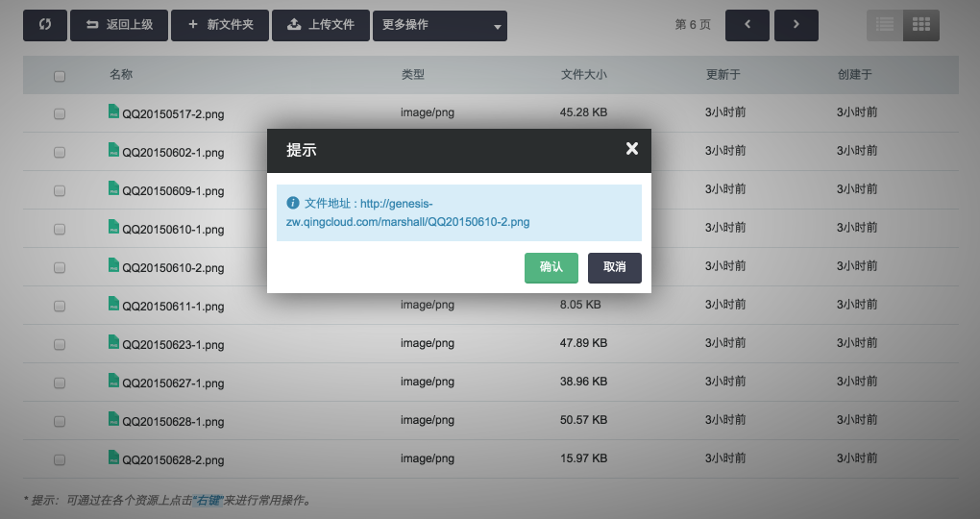
Task: Sort by the 名称 column header
Action: 121,75
